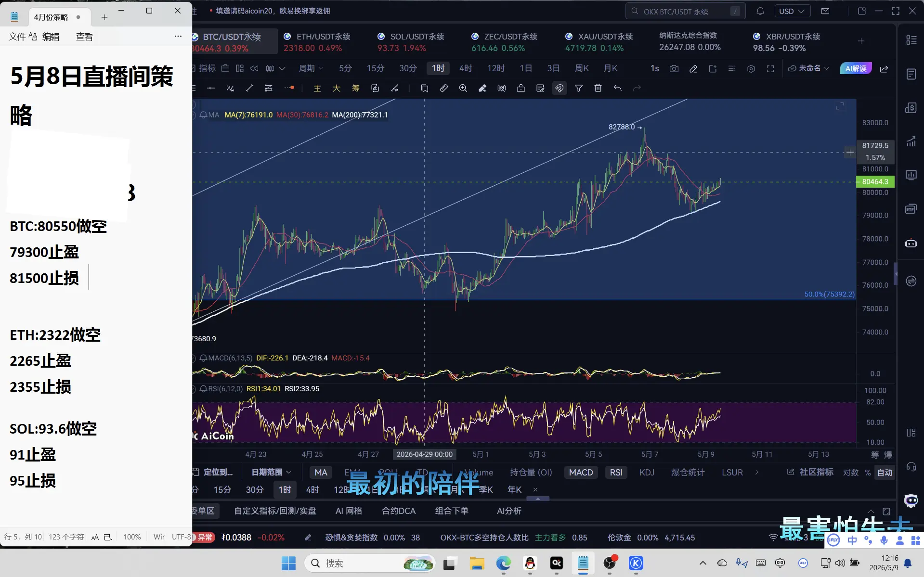Enter fullscreen chart mode
This screenshot has height=577, width=924.
770,69
